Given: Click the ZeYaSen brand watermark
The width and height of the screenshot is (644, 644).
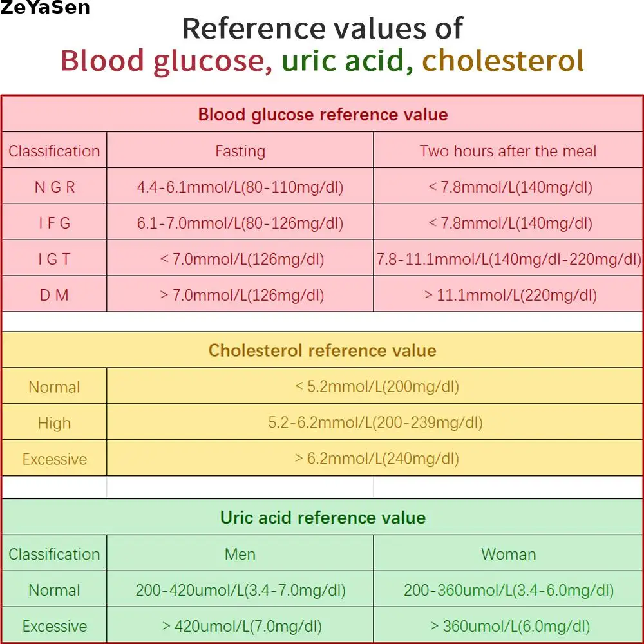Looking at the screenshot, I should coord(45,8).
